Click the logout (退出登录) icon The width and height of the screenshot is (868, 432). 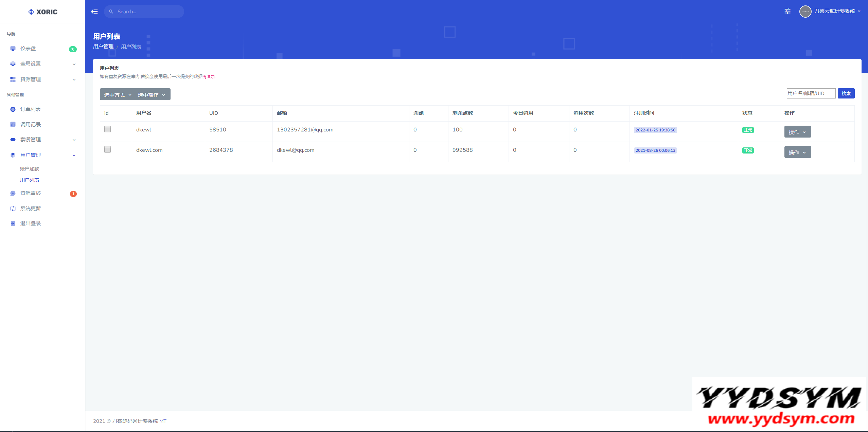(x=13, y=223)
